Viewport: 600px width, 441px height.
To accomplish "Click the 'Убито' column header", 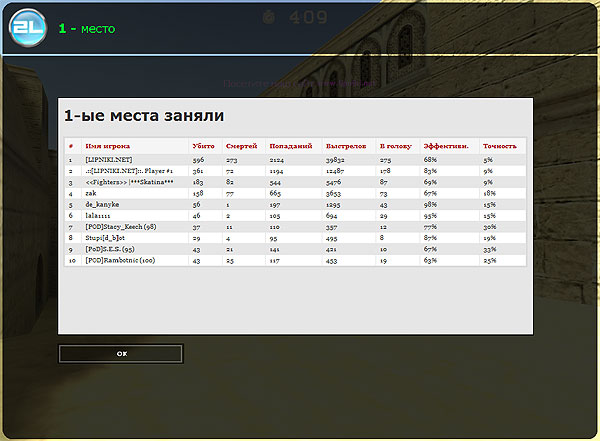I will 204,146.
